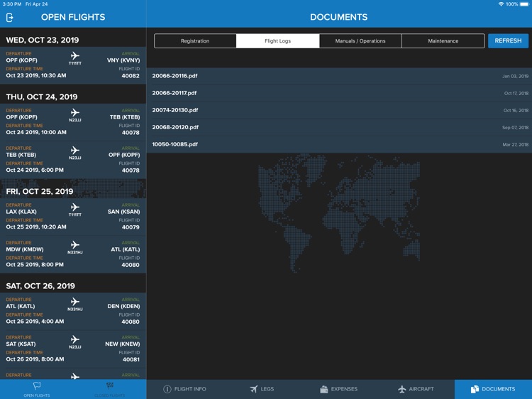Click arrival SAN (KSAN)

pyautogui.click(x=123, y=212)
